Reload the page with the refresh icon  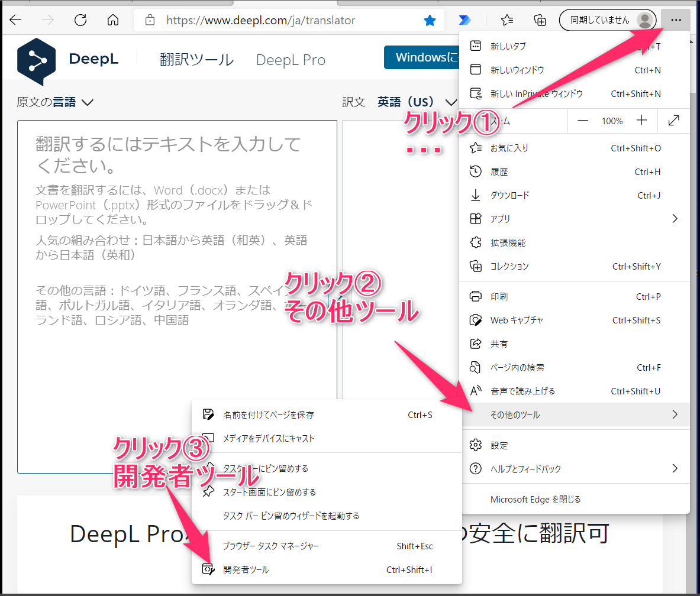pyautogui.click(x=80, y=20)
